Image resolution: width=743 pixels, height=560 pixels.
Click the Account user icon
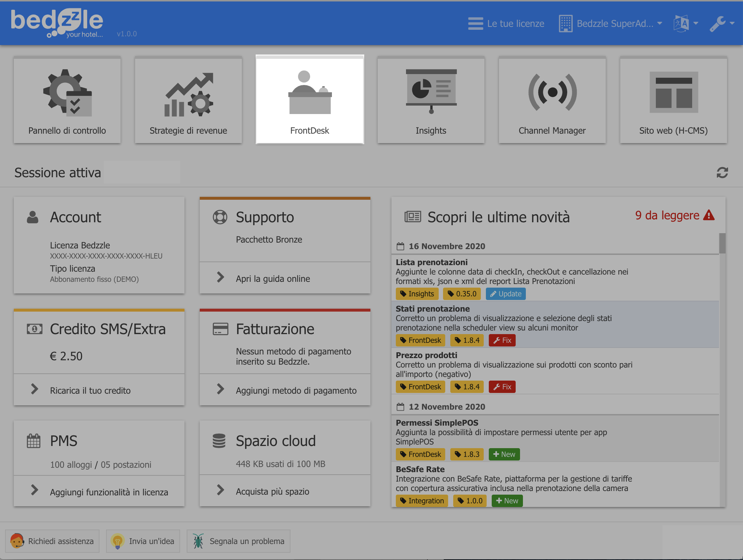33,217
